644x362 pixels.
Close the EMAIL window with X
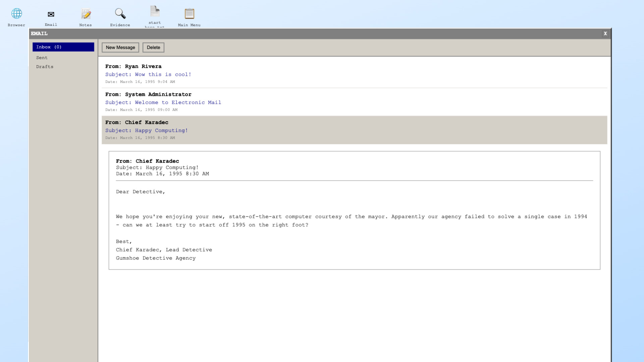[x=605, y=34]
